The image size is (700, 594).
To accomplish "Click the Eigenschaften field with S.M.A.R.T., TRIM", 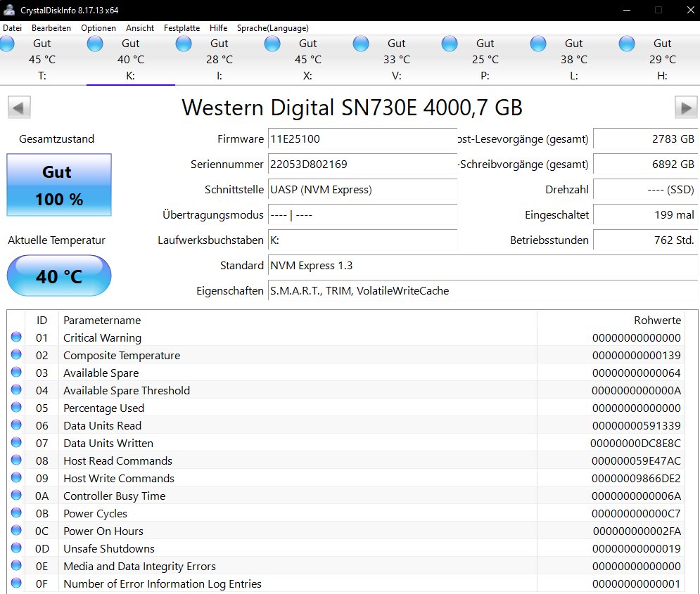I will coord(483,291).
